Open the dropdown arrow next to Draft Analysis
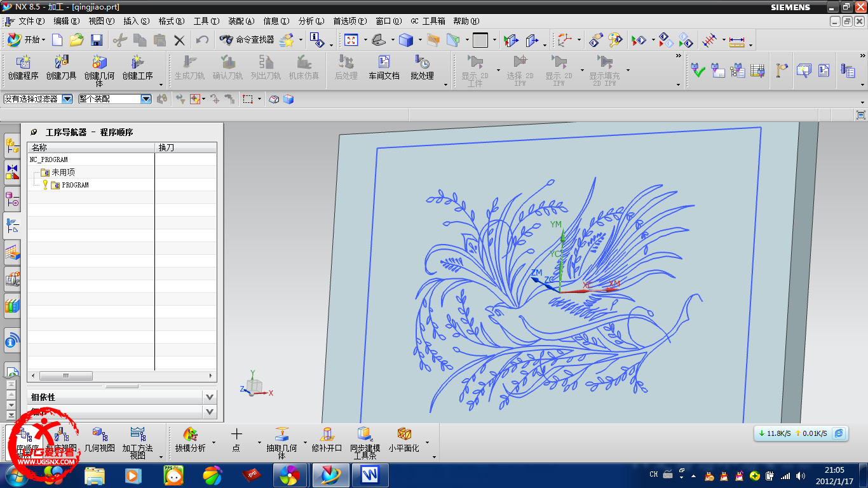Image resolution: width=868 pixels, height=488 pixels. pos(214,442)
